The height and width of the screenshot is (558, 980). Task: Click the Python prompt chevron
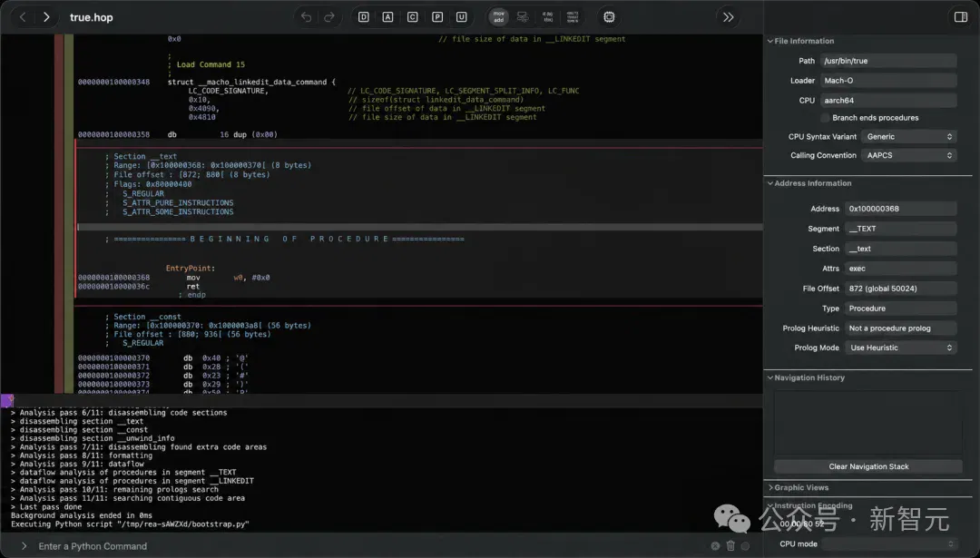[24, 545]
